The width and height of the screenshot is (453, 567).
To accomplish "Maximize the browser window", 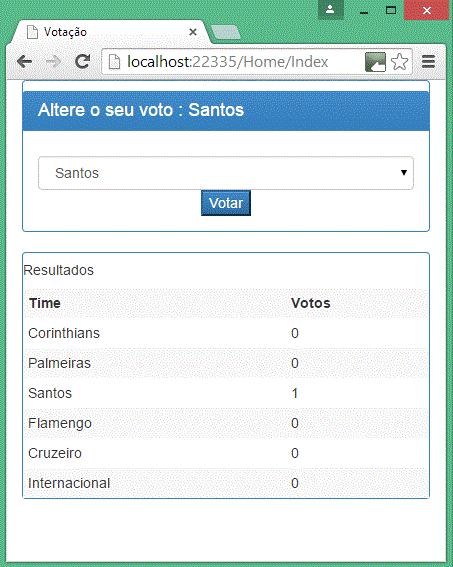I will coord(391,10).
